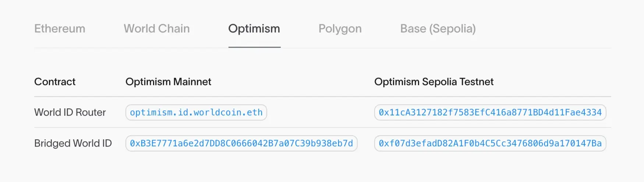Viewport: 644px width, 182px height.
Task: Click the Sepolia router address starting 0x11cA
Action: point(490,112)
